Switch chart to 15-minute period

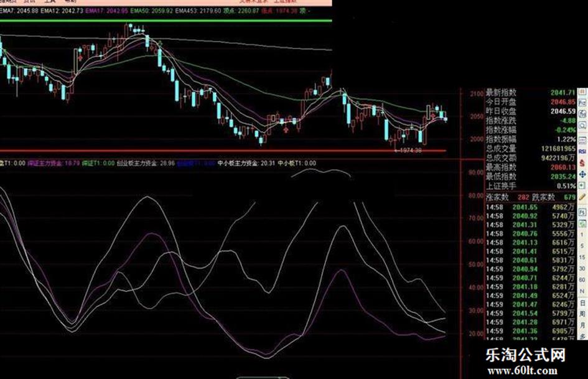(x=582, y=257)
